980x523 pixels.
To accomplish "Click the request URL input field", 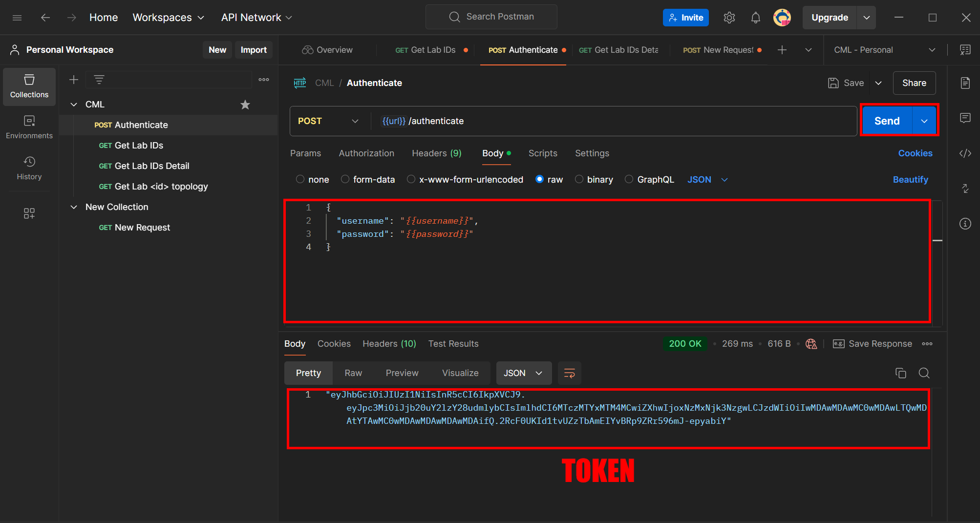I will [x=611, y=121].
